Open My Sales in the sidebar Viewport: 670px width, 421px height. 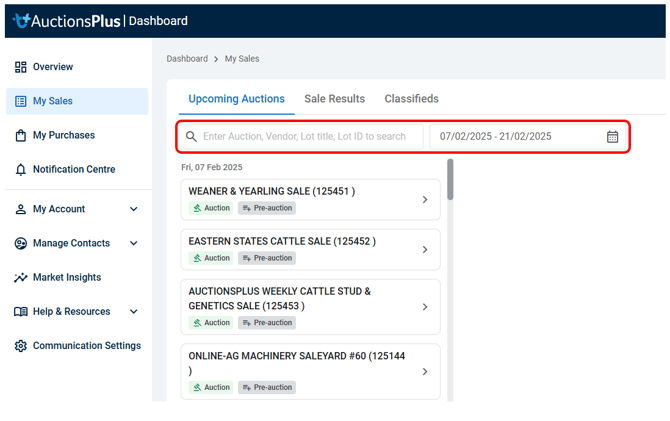point(53,101)
